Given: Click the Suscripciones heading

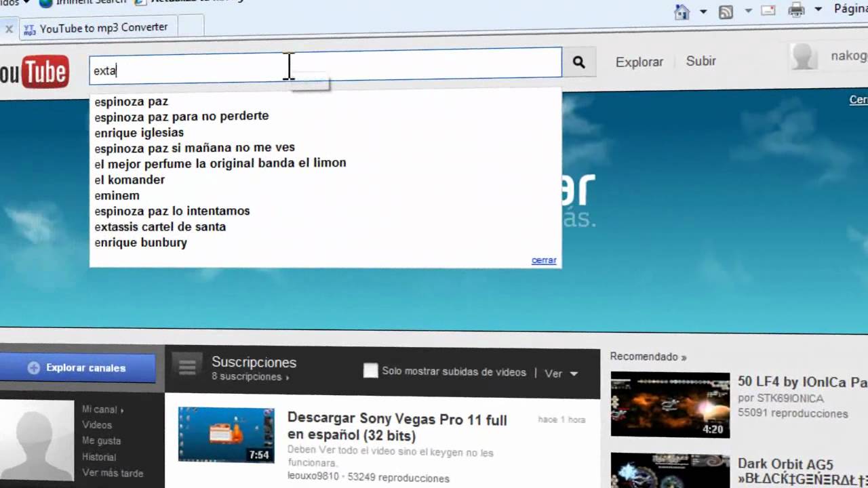Looking at the screenshot, I should click(254, 363).
